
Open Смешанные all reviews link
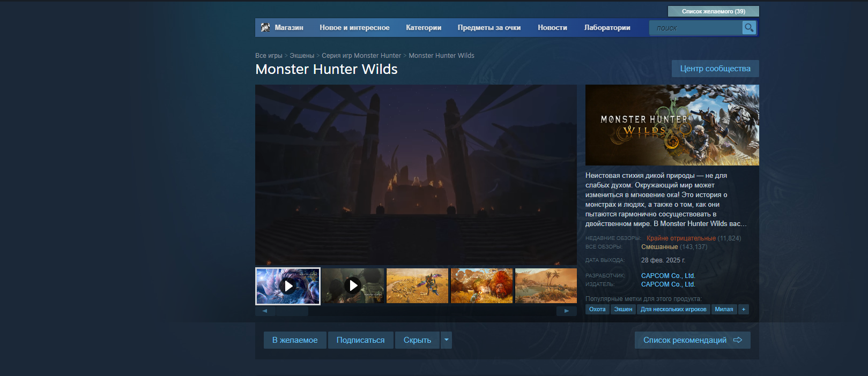[659, 247]
